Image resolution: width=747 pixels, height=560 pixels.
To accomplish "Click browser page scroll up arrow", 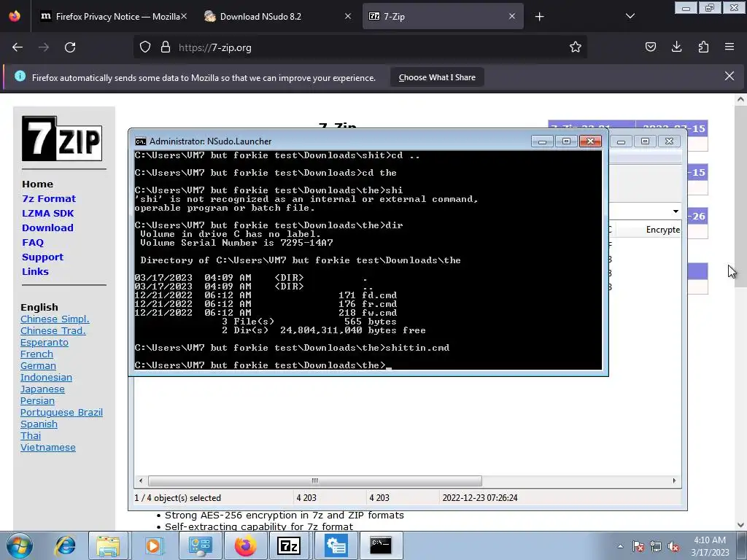I will (x=740, y=99).
